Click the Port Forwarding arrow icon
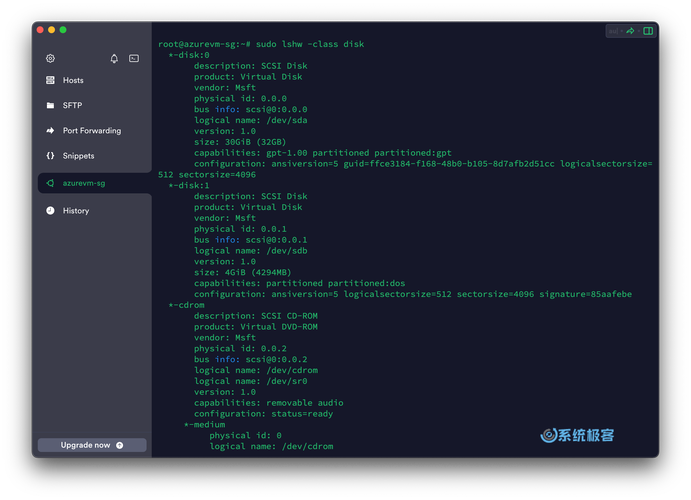 click(51, 131)
